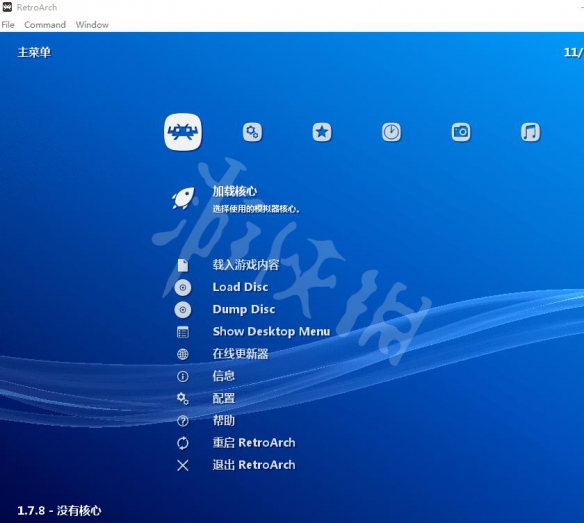The width and height of the screenshot is (584, 523).
Task: Open the Music note tab icon
Action: click(530, 132)
